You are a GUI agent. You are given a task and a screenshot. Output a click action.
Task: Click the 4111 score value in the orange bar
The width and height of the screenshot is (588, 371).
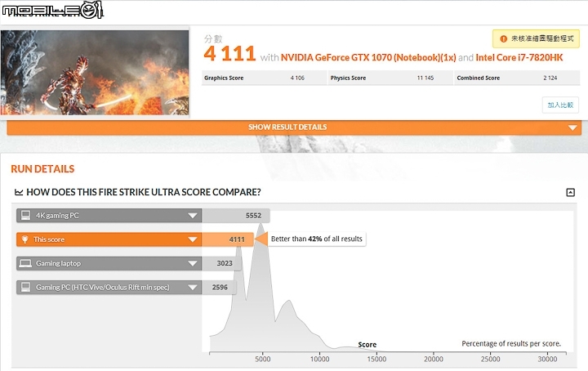tap(237, 239)
